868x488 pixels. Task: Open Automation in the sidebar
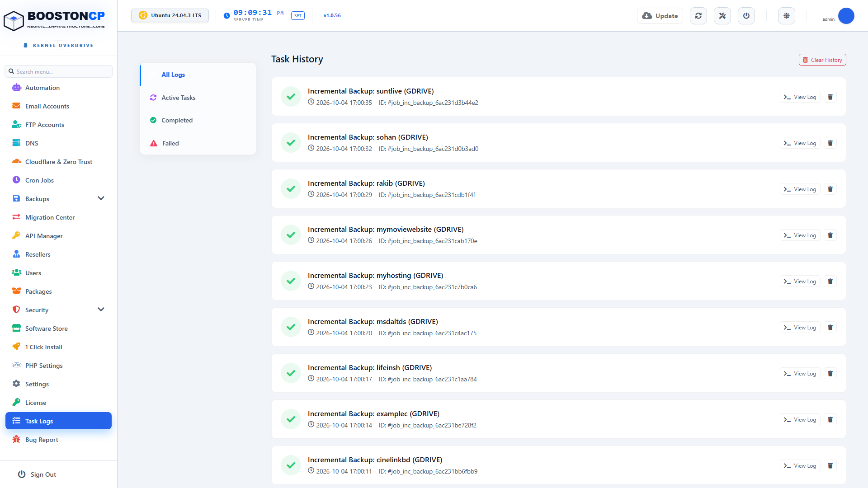[59, 88]
